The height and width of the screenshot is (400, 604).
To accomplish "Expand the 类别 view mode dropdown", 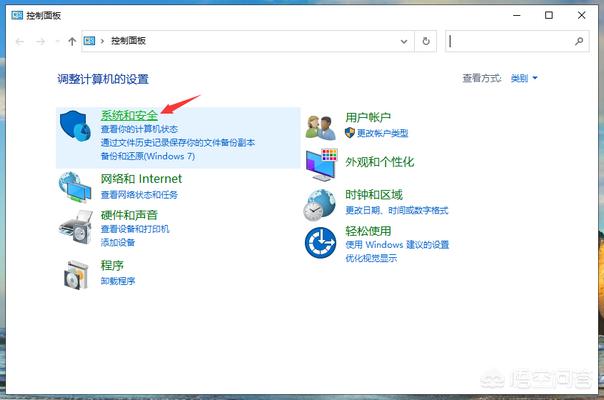I will (x=525, y=78).
